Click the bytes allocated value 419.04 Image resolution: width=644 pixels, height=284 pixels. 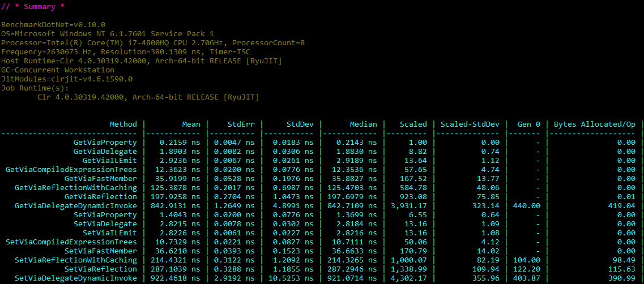pos(622,205)
